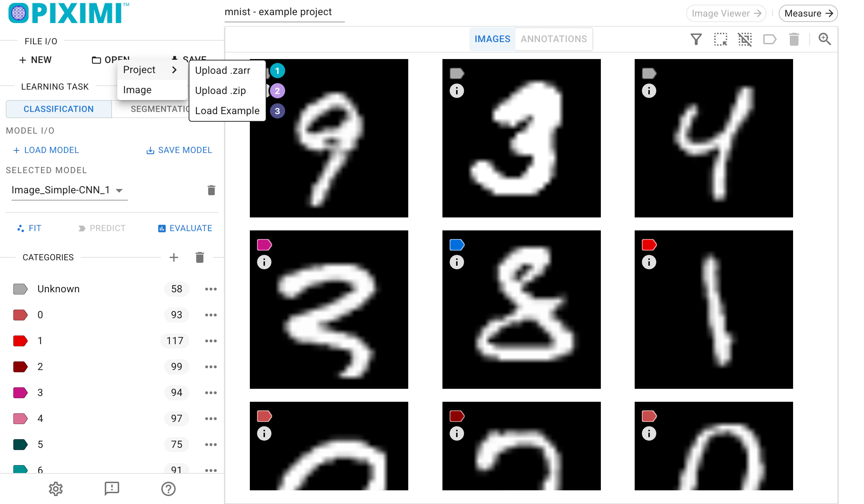Open options menu for category 3
Screen dimensions: 864x504
(x=211, y=393)
